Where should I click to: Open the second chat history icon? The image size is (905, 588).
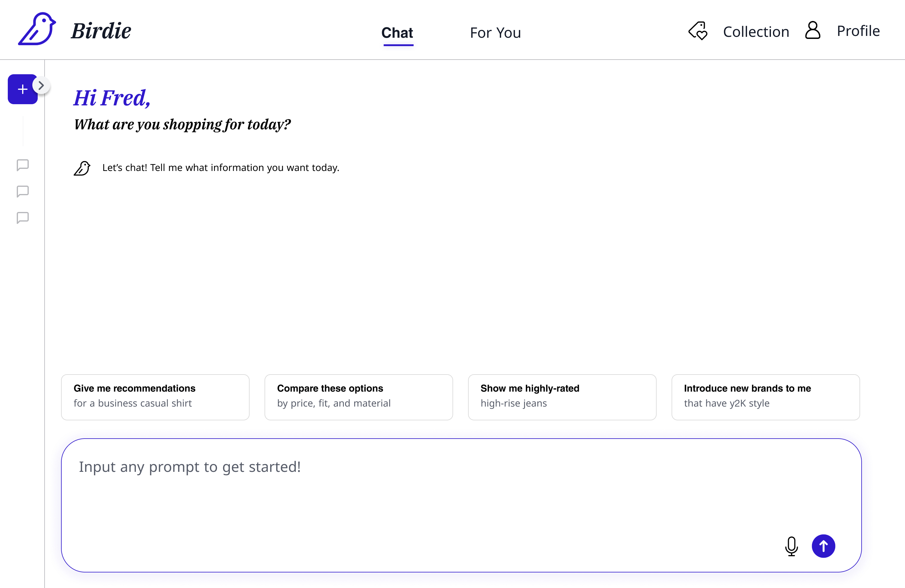(23, 191)
